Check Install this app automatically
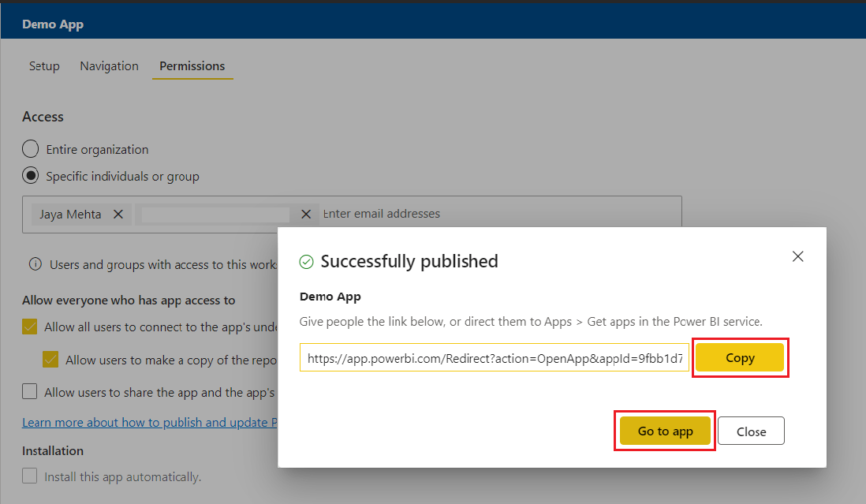 coord(30,476)
